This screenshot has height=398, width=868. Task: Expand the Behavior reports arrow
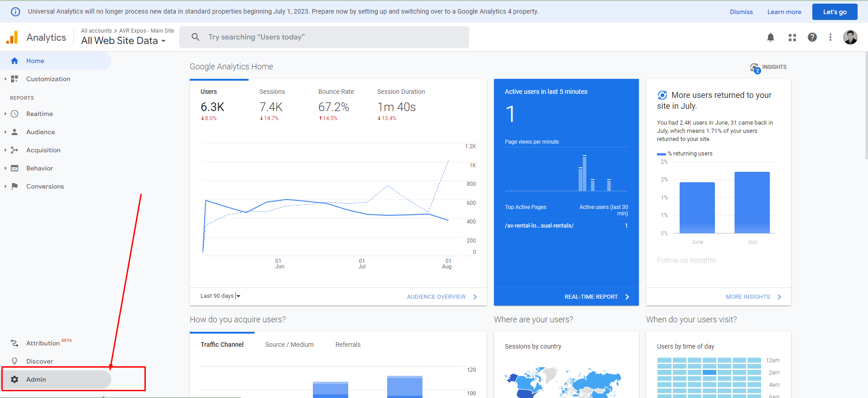click(x=5, y=168)
